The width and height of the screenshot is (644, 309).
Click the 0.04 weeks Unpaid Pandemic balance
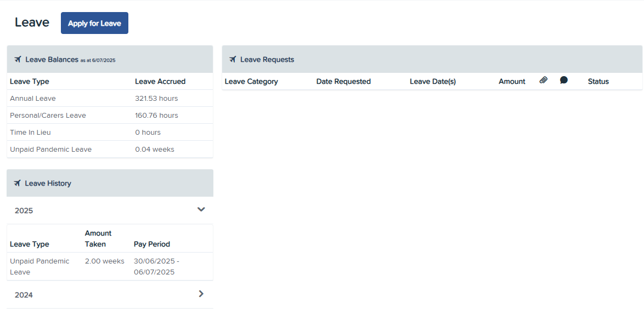[x=155, y=150]
